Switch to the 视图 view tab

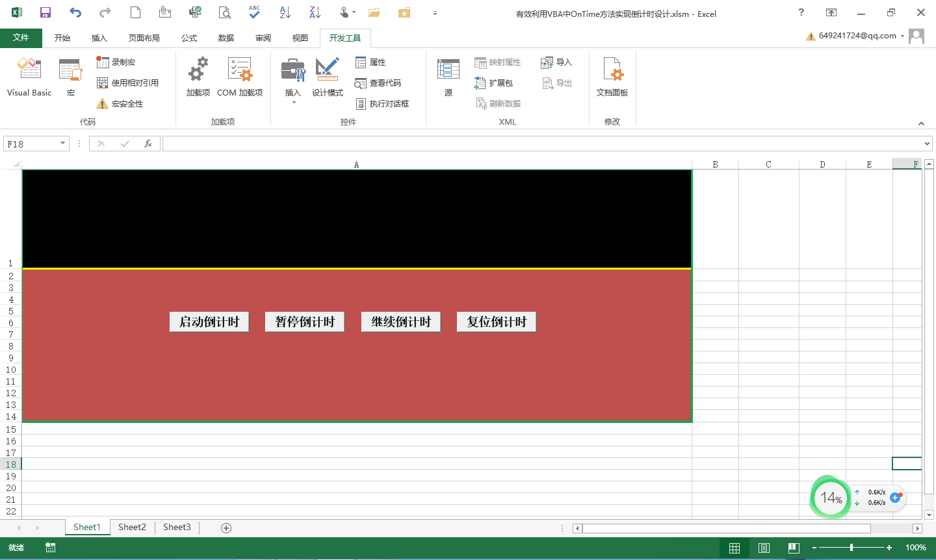coord(300,38)
